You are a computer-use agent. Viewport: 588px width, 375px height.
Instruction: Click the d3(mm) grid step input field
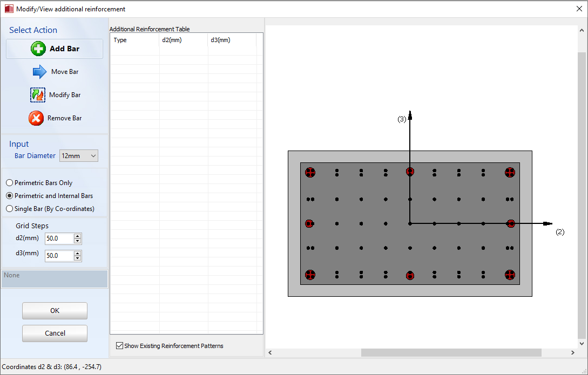coord(59,256)
